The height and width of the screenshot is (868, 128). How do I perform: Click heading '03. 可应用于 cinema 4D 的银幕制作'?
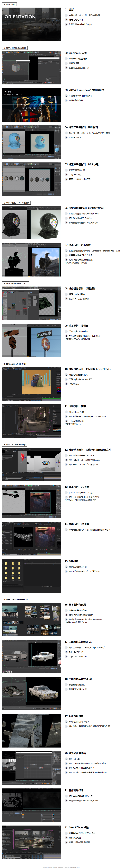[84, 90]
